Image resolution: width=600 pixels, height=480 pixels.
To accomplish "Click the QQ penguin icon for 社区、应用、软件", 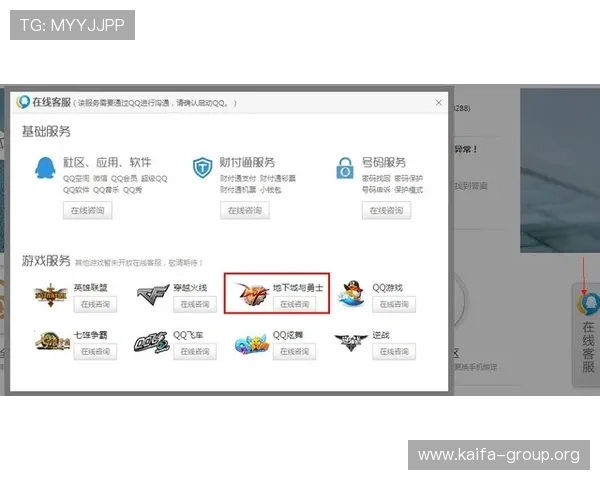I will [45, 168].
